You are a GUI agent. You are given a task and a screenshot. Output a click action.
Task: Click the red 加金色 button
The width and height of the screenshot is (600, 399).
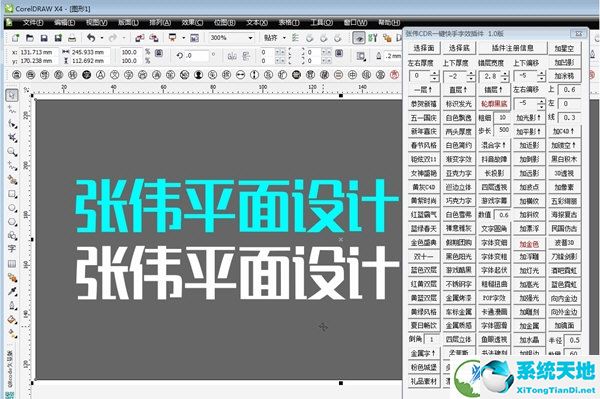529,243
